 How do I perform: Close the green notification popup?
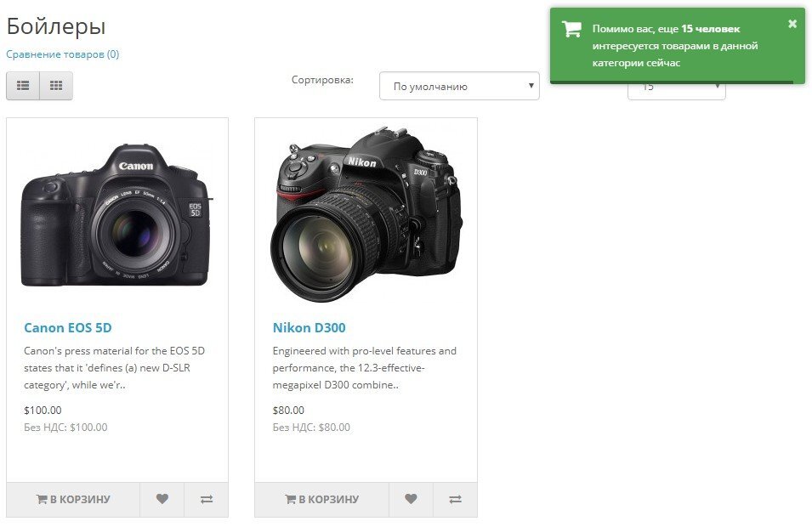pyautogui.click(x=792, y=24)
